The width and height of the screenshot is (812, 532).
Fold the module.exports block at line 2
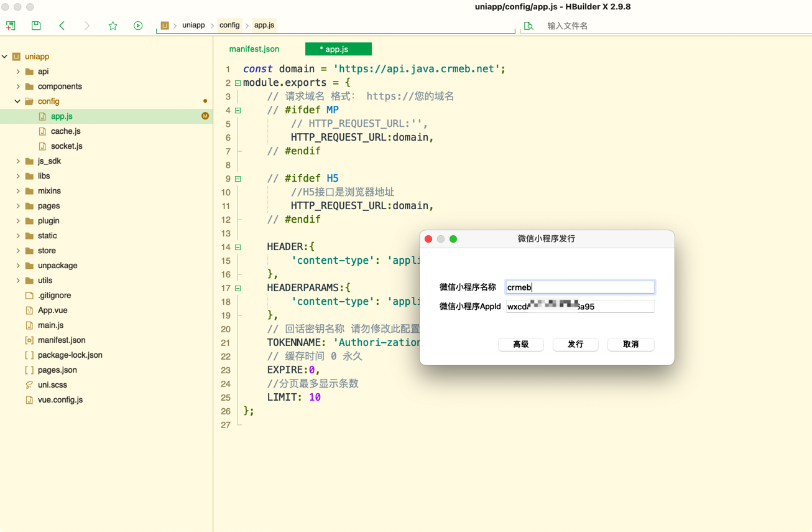(x=238, y=83)
